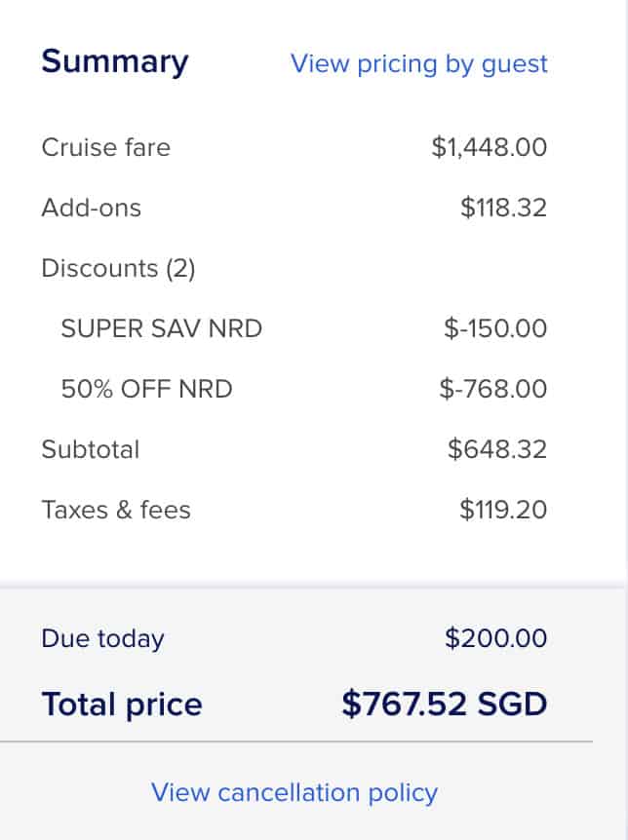This screenshot has height=840, width=628.
Task: Expand the Discounts (2) section
Action: pos(118,268)
